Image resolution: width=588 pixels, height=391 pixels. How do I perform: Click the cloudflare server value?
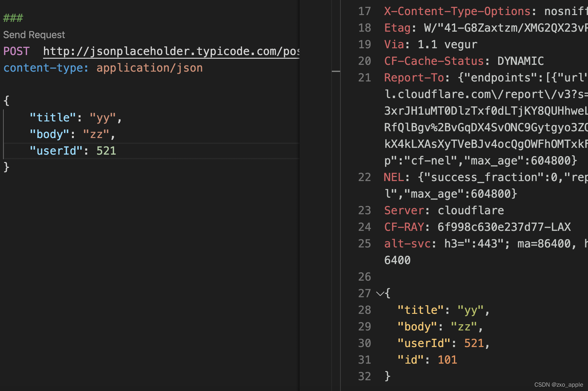[x=471, y=211]
